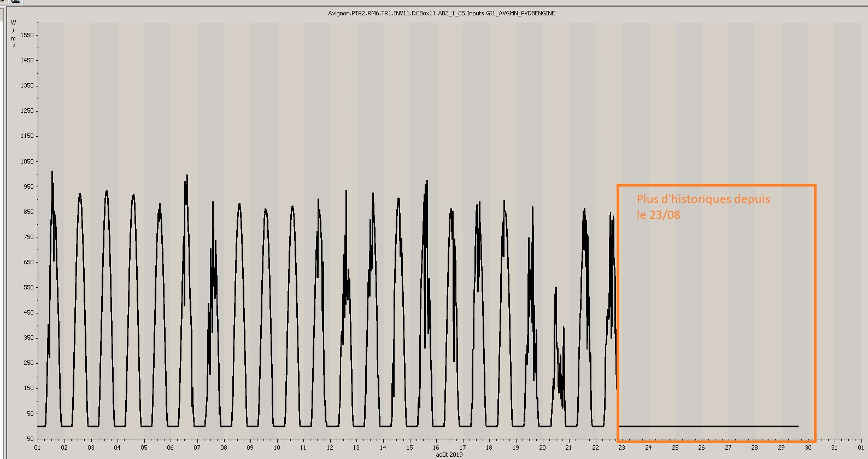This screenshot has width=868, height=459.
Task: Click the low irradiance peak on August 20th
Action: tap(556, 288)
